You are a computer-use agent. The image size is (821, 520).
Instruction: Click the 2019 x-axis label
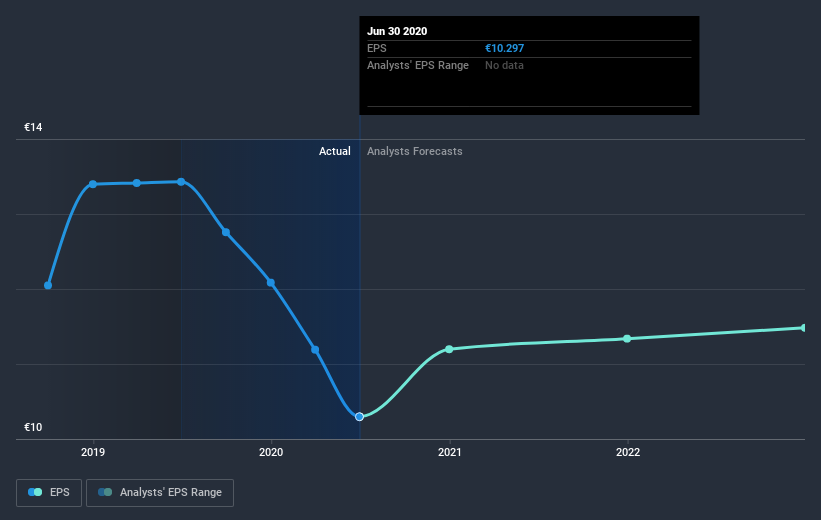[93, 452]
